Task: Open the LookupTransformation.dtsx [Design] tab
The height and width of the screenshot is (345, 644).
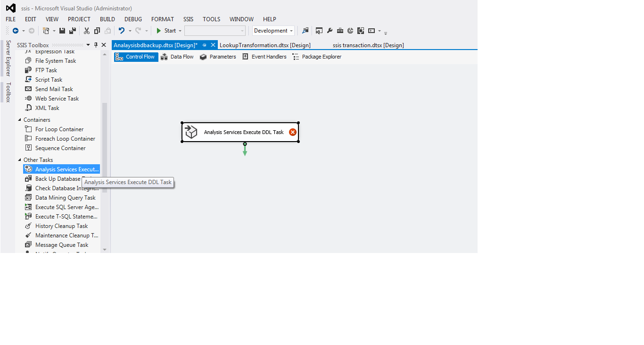Action: coord(265,45)
